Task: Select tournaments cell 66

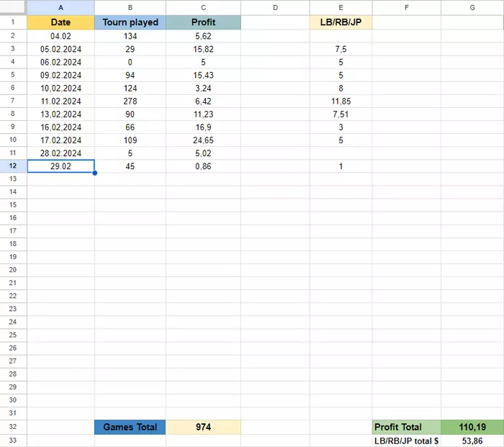Action: [x=130, y=127]
